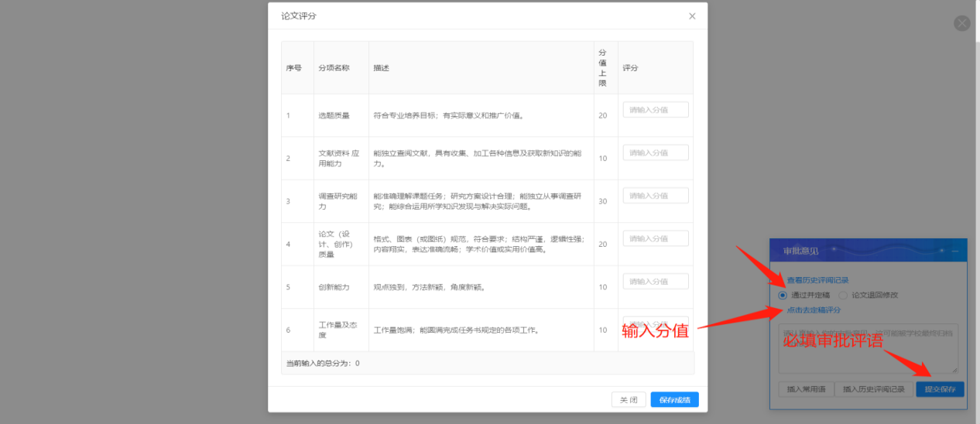
Task: Close the 论文评分 dialog with the X icon
Action: pos(692,16)
